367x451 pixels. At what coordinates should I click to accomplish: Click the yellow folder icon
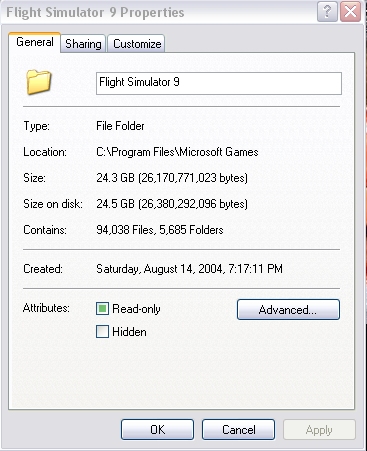click(x=39, y=82)
